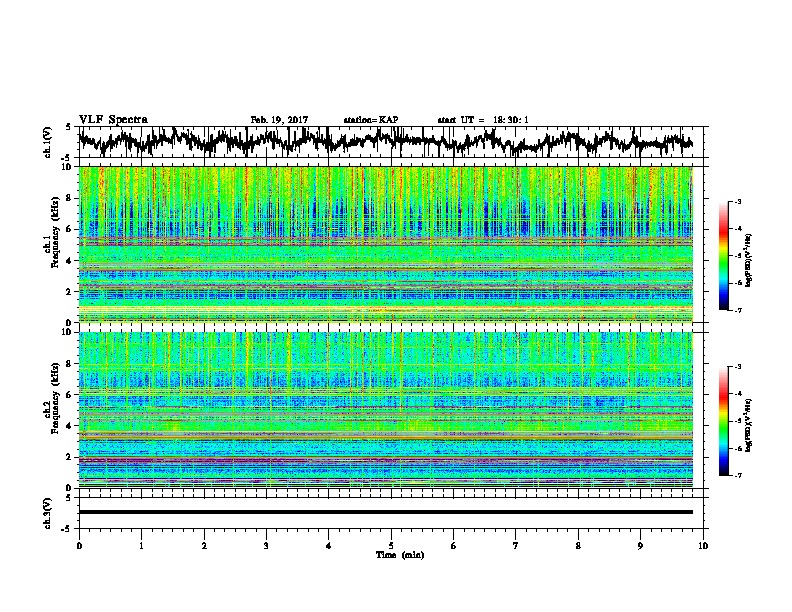
Task: Click the "10" kHz tick of ch.2 spectrogram
Action: click(x=68, y=332)
